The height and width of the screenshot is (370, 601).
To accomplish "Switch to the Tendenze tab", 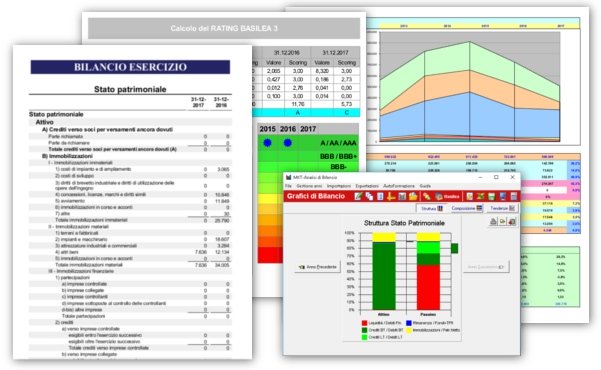I will [502, 208].
